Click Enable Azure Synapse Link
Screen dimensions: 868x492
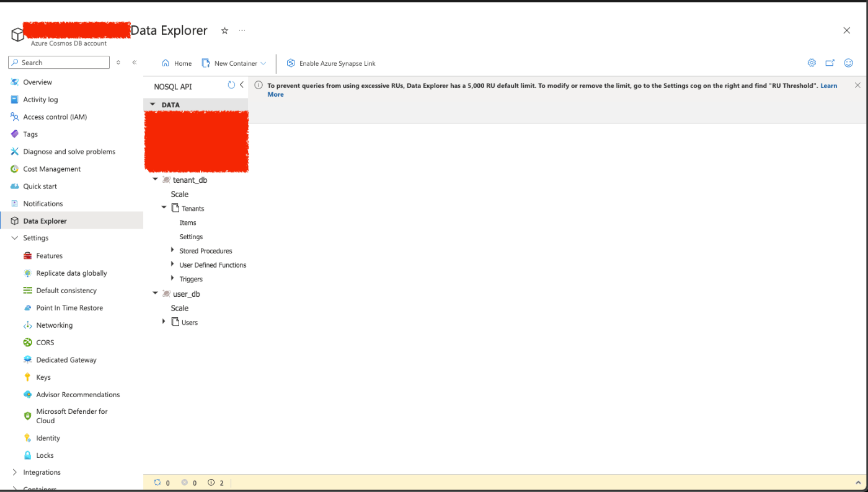click(331, 63)
